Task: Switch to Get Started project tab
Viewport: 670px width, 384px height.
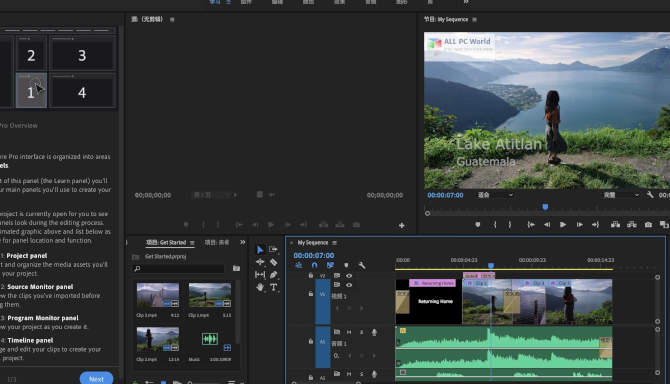Action: pos(166,242)
